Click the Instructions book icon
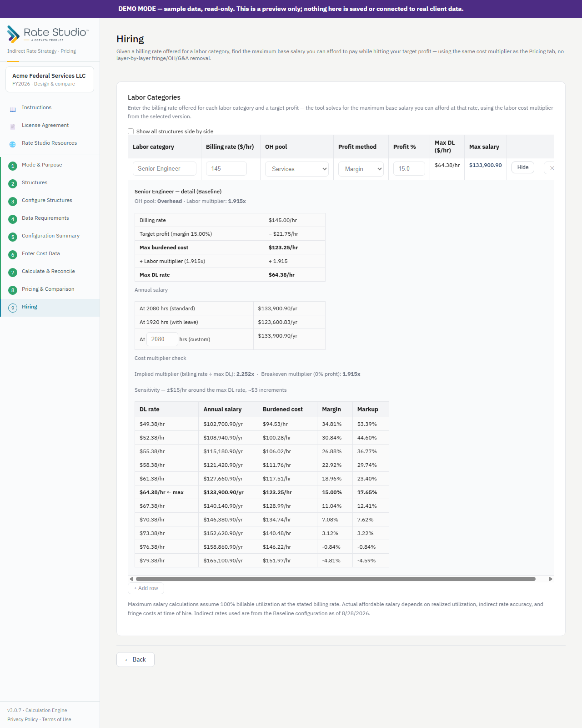Viewport: 582px width, 728px height. 13,109
